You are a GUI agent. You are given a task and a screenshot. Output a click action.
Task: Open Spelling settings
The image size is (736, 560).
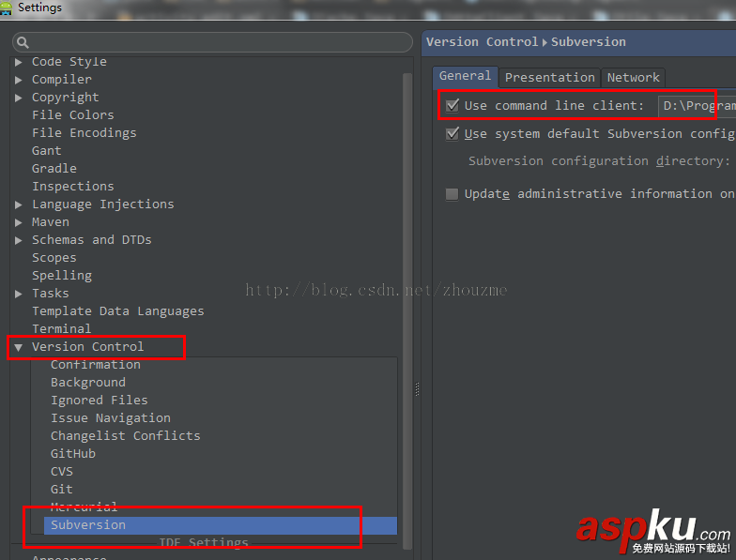point(62,276)
